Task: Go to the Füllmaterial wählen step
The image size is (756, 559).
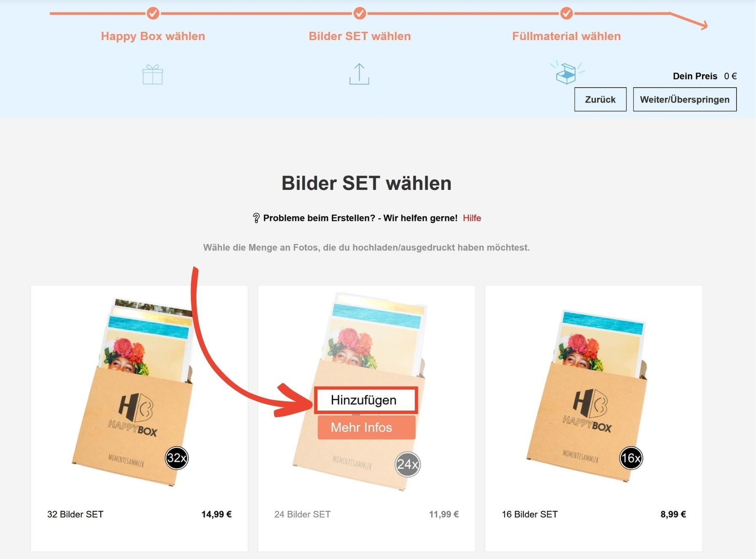Action: 567,36
